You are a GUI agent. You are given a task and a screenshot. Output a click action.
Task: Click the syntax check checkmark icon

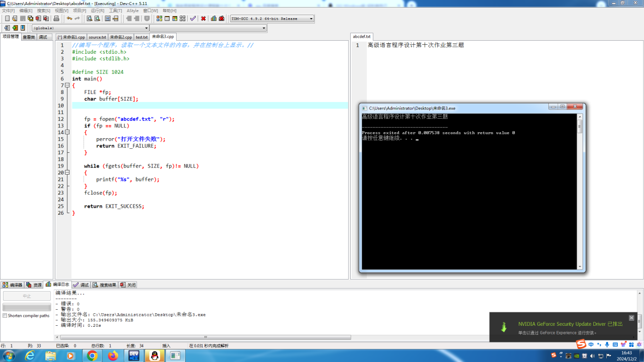pos(193,19)
